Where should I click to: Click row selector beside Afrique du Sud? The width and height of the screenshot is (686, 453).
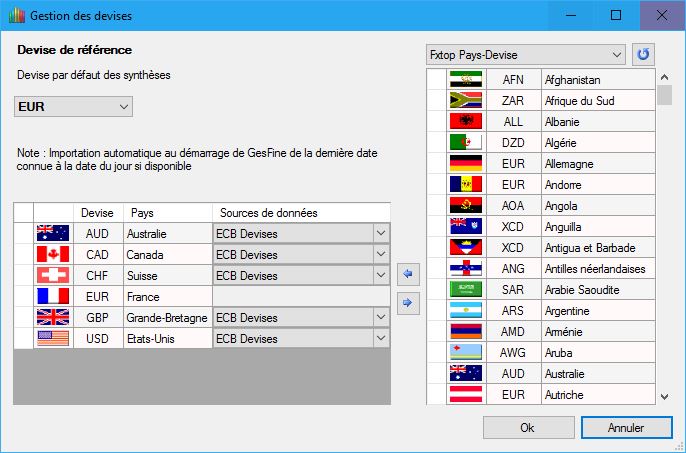point(437,100)
